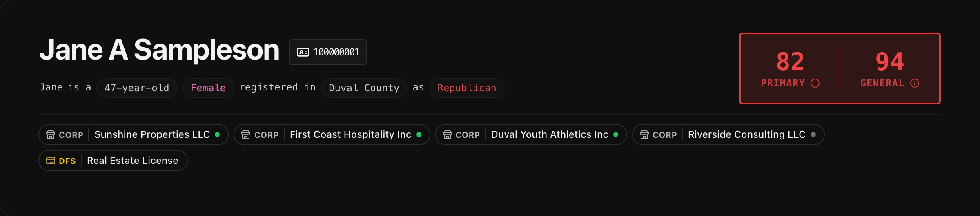Click the voter ID number 100000001

coord(336,52)
